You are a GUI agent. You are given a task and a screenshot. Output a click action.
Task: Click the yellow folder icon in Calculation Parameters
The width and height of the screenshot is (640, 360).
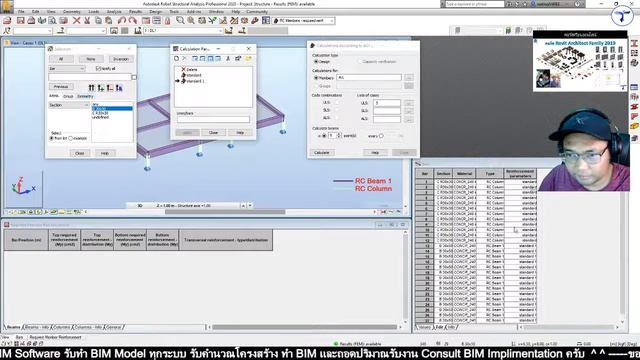248,59
